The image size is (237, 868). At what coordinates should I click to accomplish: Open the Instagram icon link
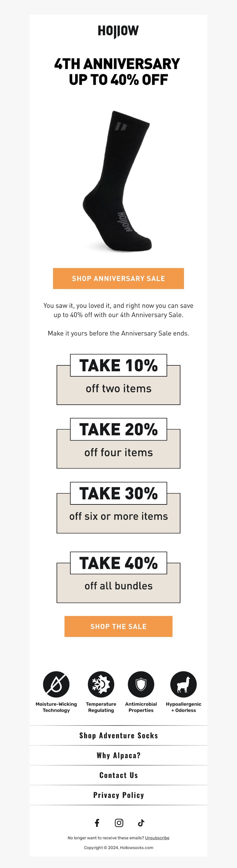119,823
